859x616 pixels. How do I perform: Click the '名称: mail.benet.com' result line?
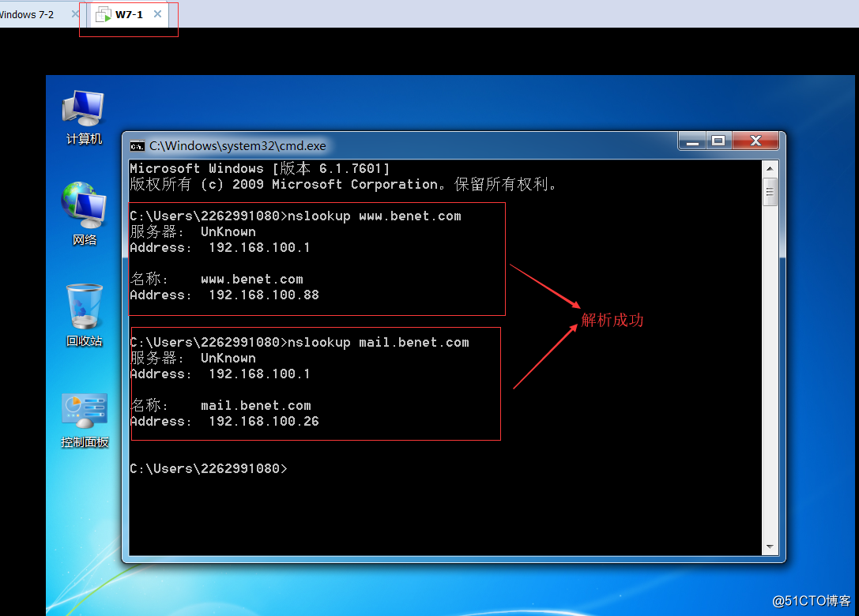point(220,406)
